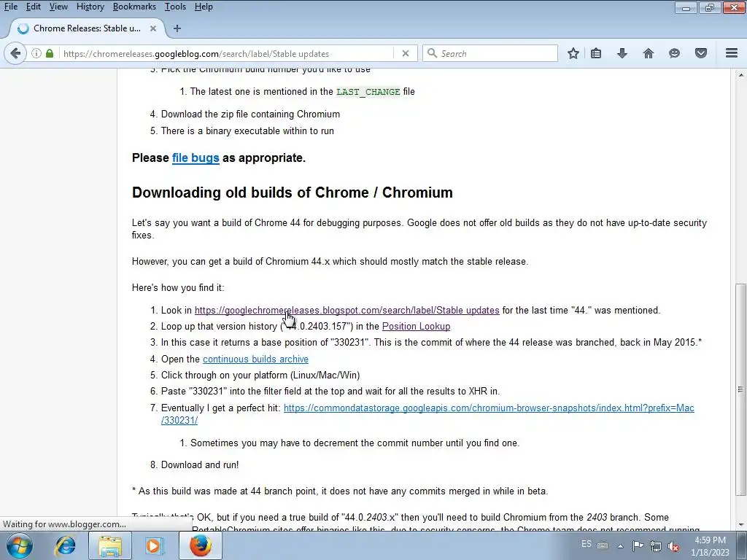
Task: Open the Position Lookup link
Action: (x=416, y=326)
